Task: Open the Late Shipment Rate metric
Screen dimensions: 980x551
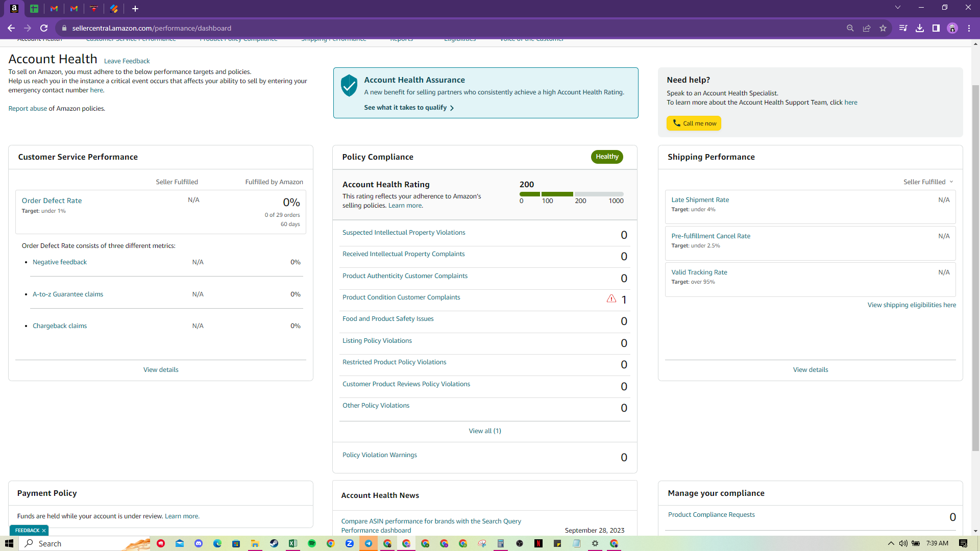Action: (700, 200)
